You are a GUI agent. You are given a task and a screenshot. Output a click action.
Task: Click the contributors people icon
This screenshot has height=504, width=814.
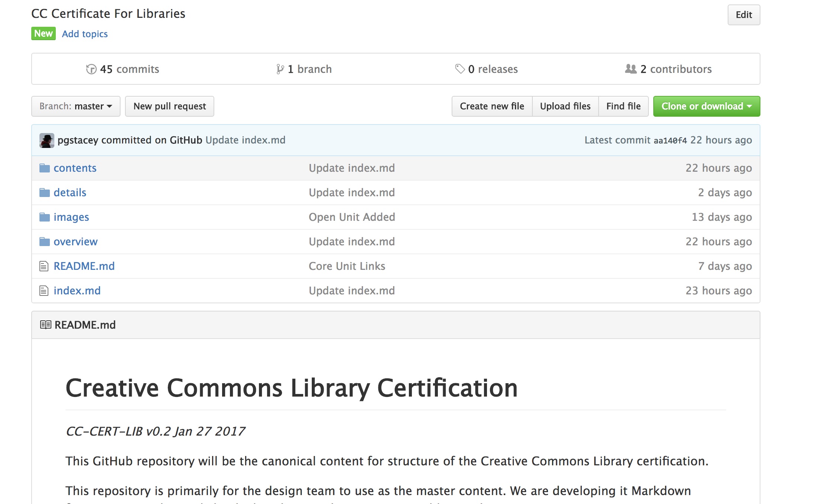click(x=631, y=69)
